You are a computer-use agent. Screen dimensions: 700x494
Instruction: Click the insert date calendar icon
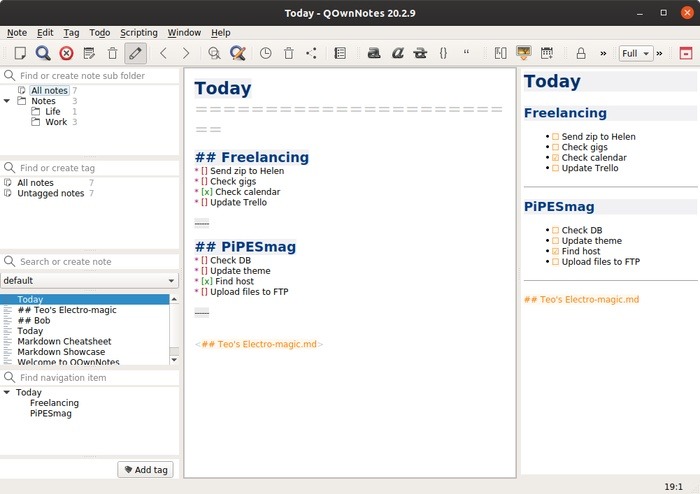tap(546, 53)
